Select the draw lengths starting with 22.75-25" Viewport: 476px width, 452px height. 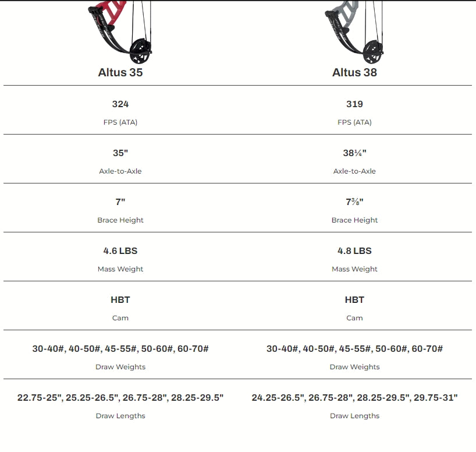[120, 398]
